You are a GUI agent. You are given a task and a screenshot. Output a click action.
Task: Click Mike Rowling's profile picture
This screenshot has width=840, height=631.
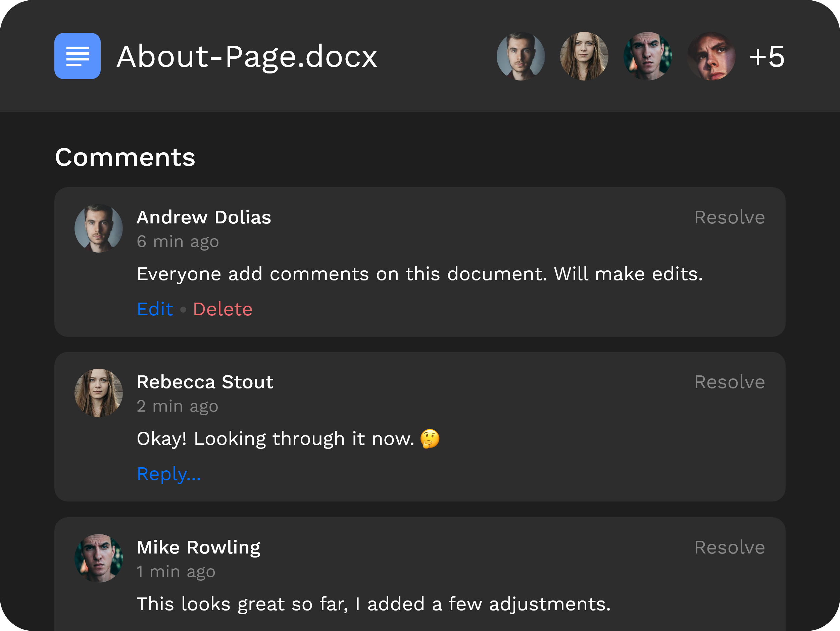point(98,557)
